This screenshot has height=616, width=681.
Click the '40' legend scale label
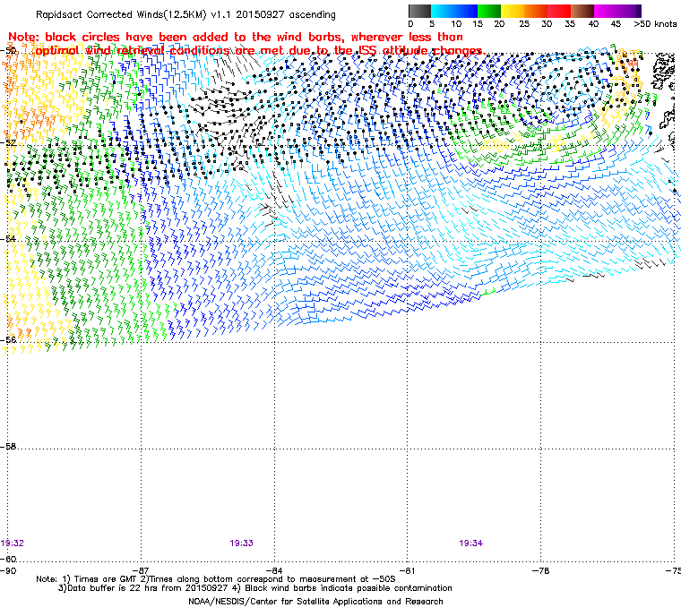point(593,24)
